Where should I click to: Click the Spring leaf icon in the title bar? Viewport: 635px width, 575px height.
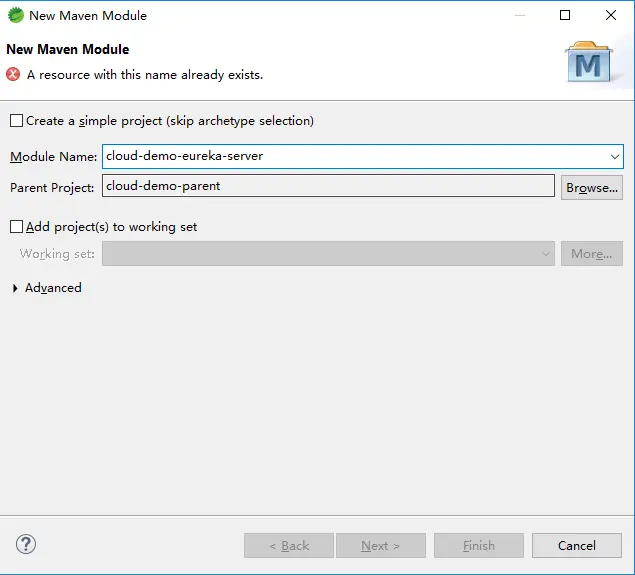16,15
